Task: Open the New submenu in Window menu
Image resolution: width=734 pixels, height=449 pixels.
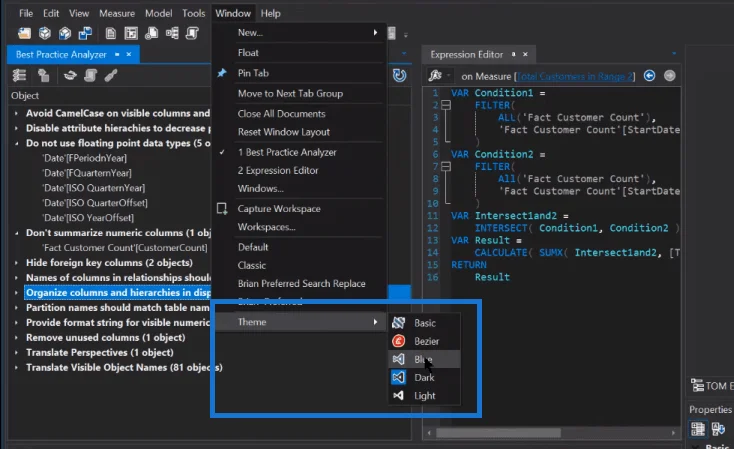Action: click(300, 32)
